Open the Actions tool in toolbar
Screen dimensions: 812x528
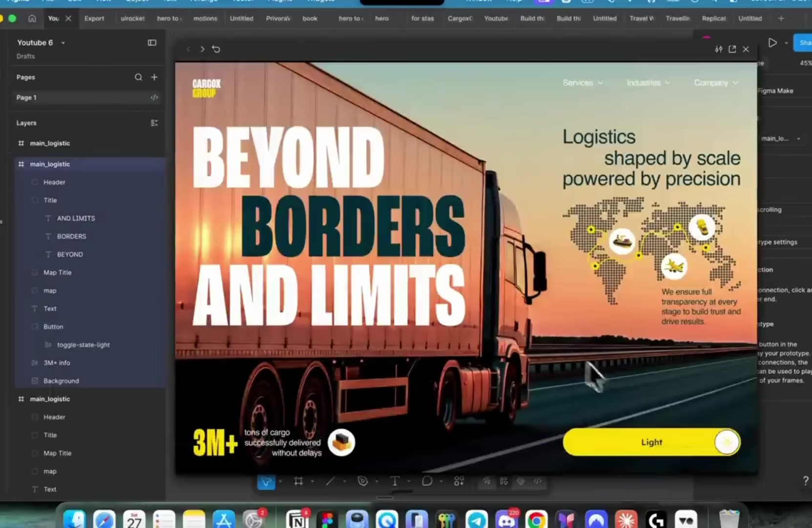click(459, 482)
